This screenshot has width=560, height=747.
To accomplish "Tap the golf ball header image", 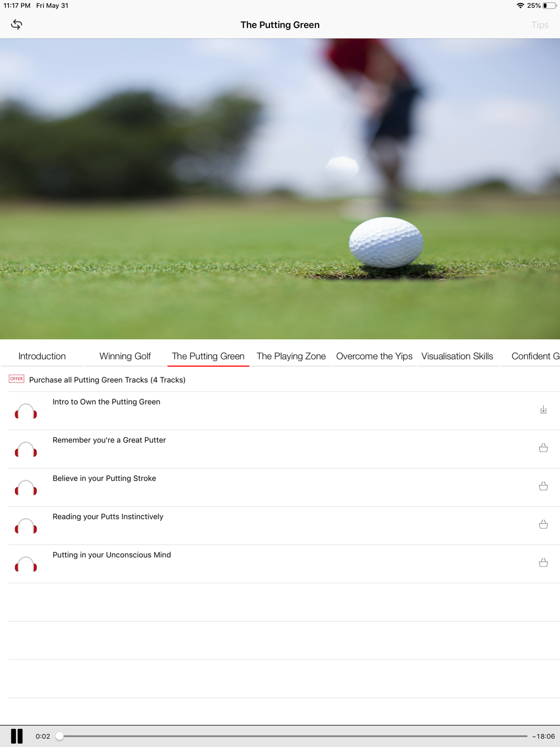I will (280, 189).
